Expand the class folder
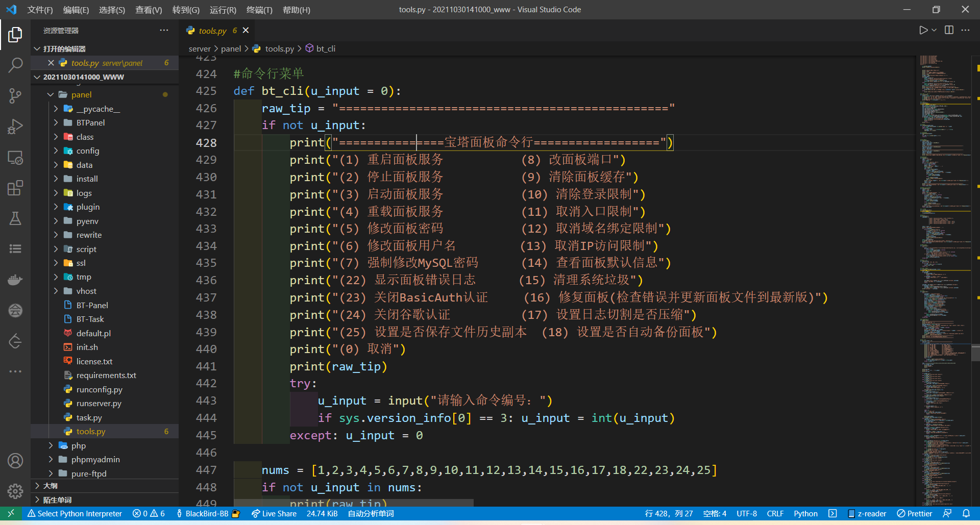 (x=105, y=137)
